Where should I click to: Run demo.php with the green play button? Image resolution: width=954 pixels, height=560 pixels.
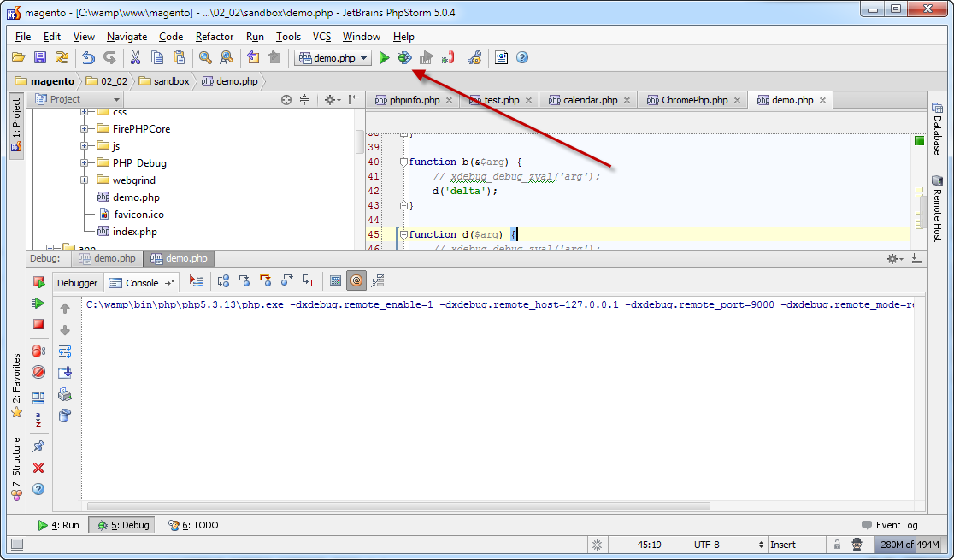pyautogui.click(x=384, y=58)
